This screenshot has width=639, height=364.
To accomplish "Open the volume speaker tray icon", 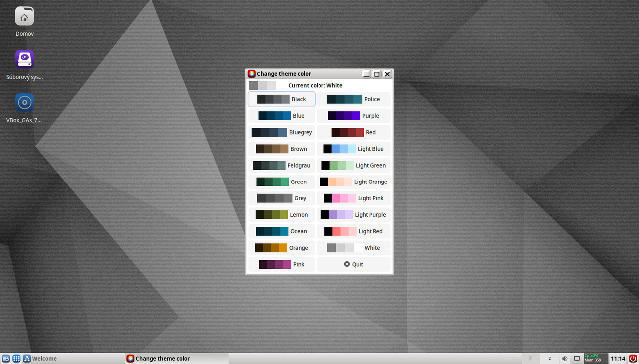I will point(565,358).
